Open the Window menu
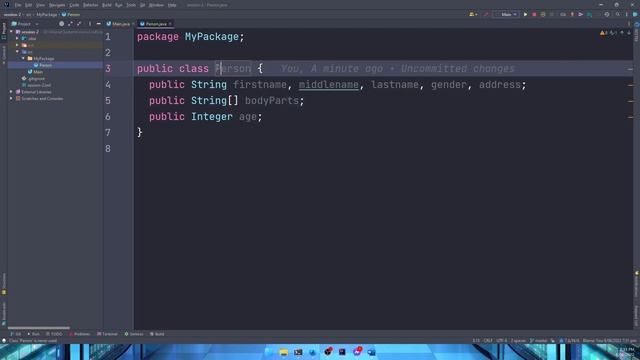 [156, 5]
